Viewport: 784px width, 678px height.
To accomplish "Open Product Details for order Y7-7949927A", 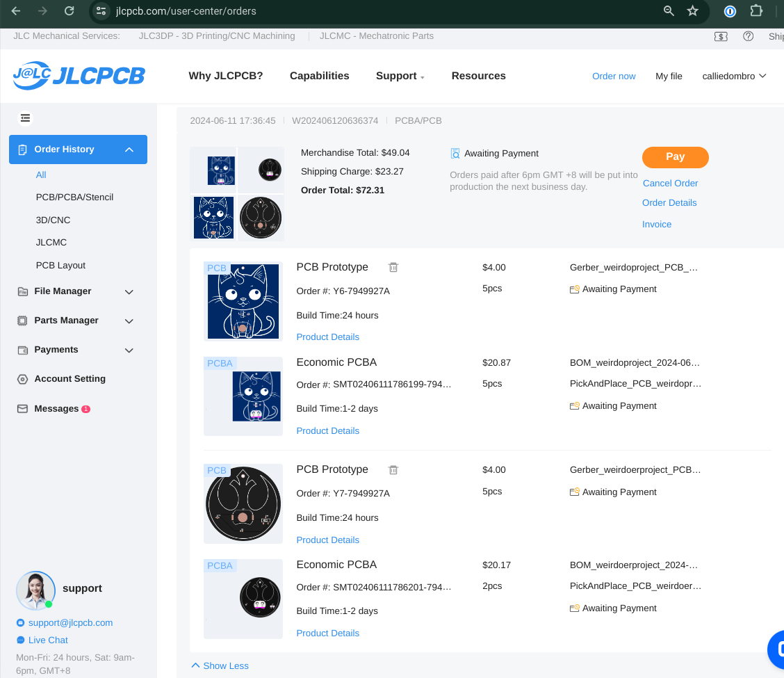I will click(327, 540).
